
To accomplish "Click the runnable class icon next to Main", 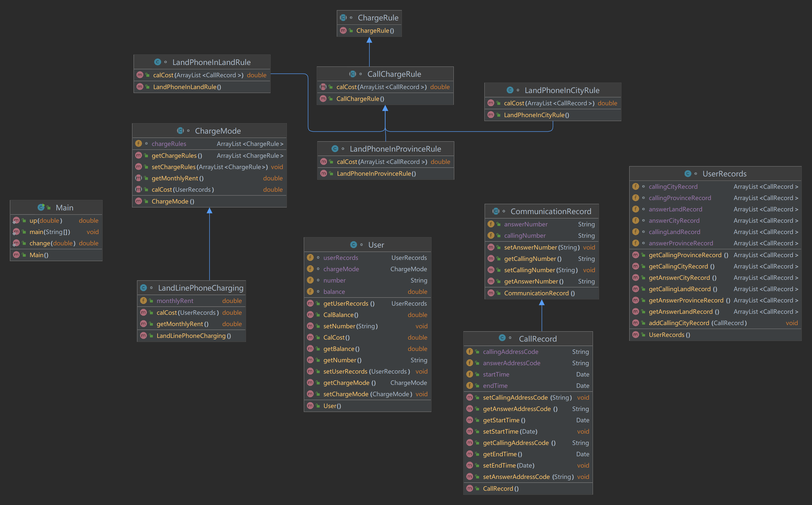I will pos(41,207).
